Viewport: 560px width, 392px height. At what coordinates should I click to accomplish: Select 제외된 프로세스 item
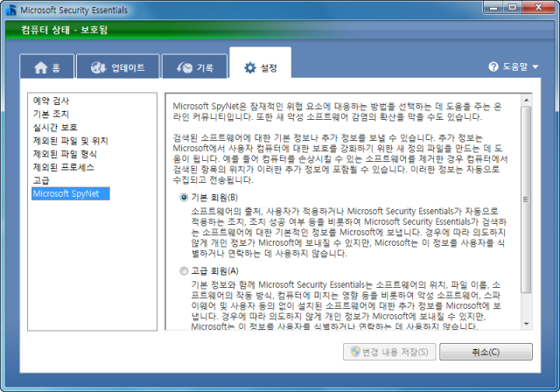63,167
